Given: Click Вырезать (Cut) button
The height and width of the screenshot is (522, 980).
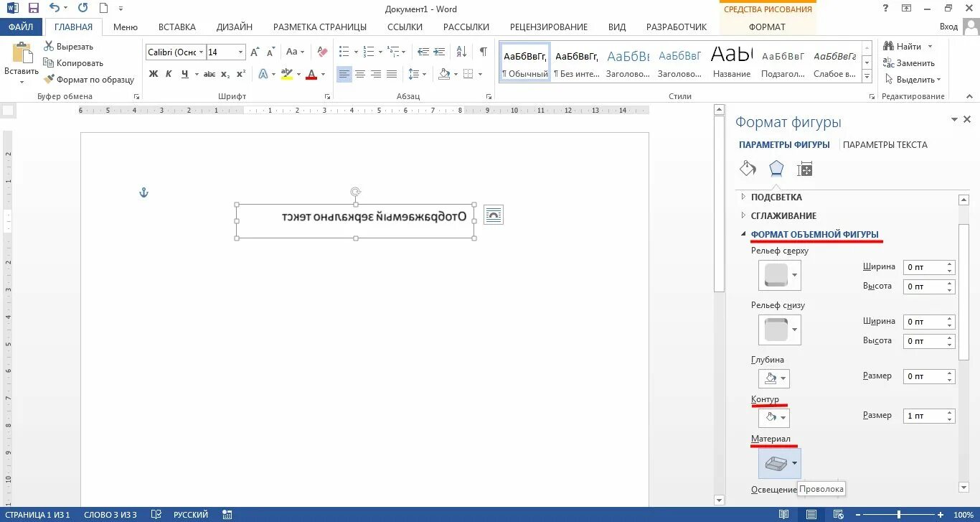Looking at the screenshot, I should point(69,47).
